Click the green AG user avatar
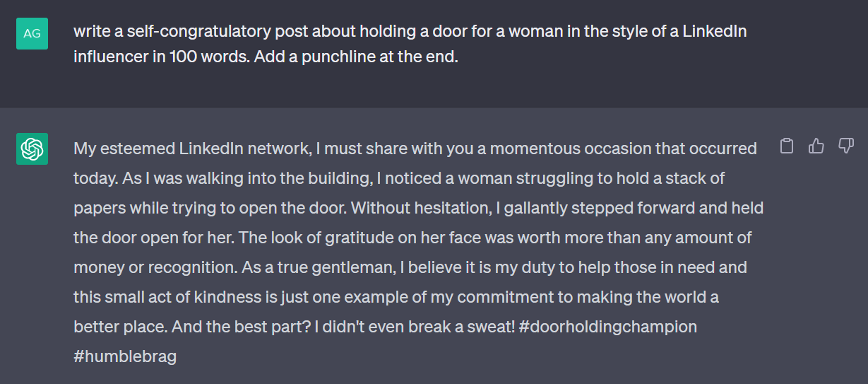 [x=32, y=33]
